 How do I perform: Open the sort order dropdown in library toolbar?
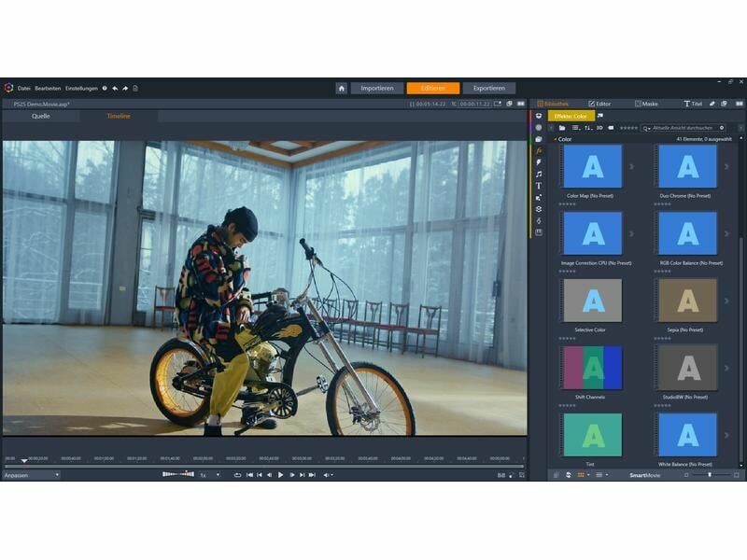[x=588, y=128]
